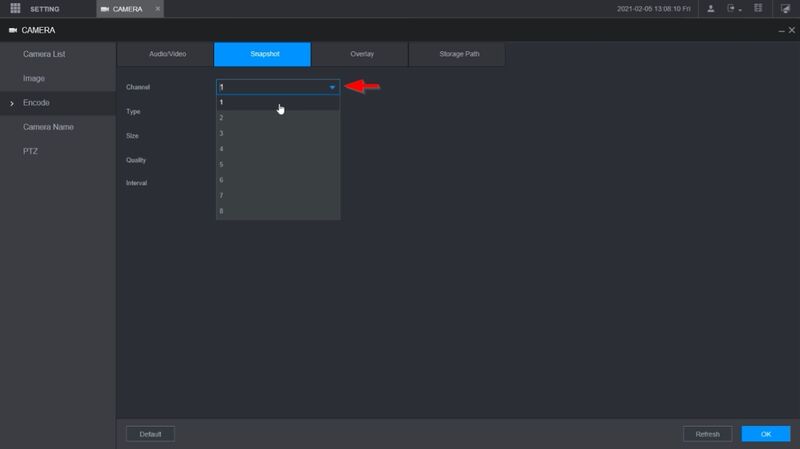Click the Default button

(151, 434)
